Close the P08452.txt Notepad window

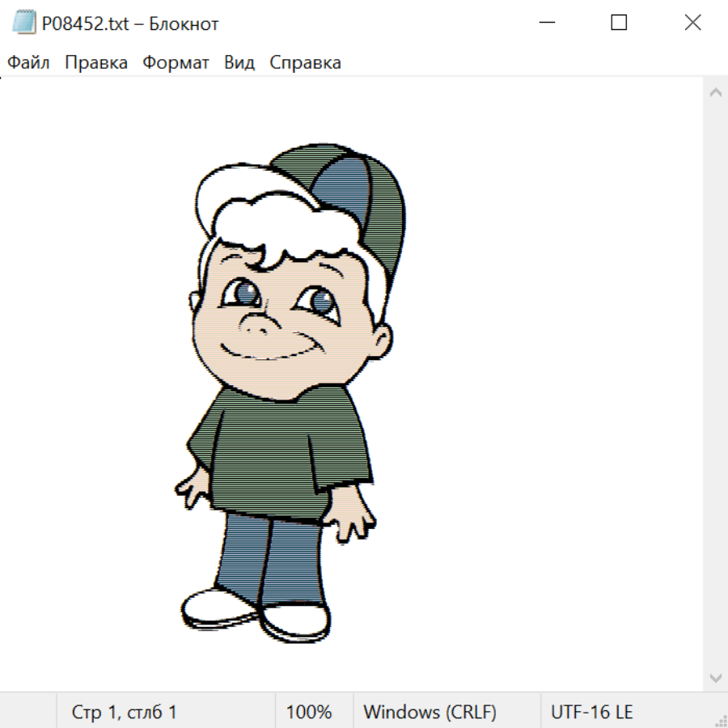692,23
